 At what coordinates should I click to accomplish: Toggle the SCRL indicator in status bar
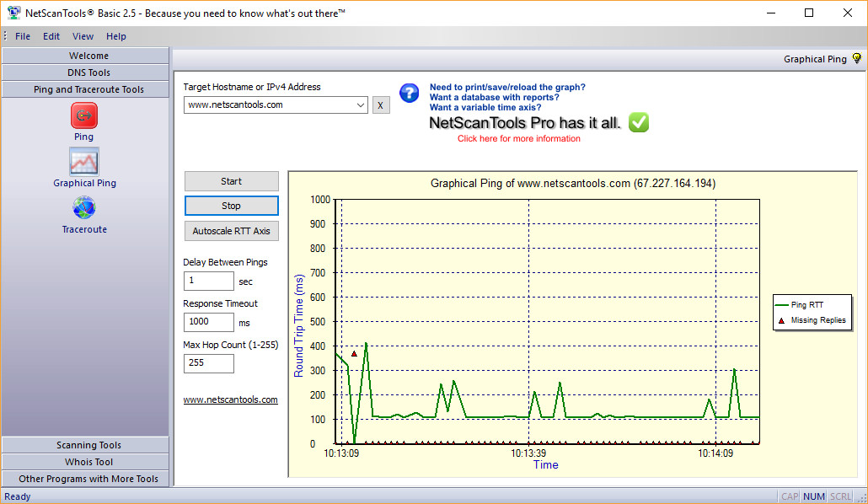pyautogui.click(x=840, y=496)
